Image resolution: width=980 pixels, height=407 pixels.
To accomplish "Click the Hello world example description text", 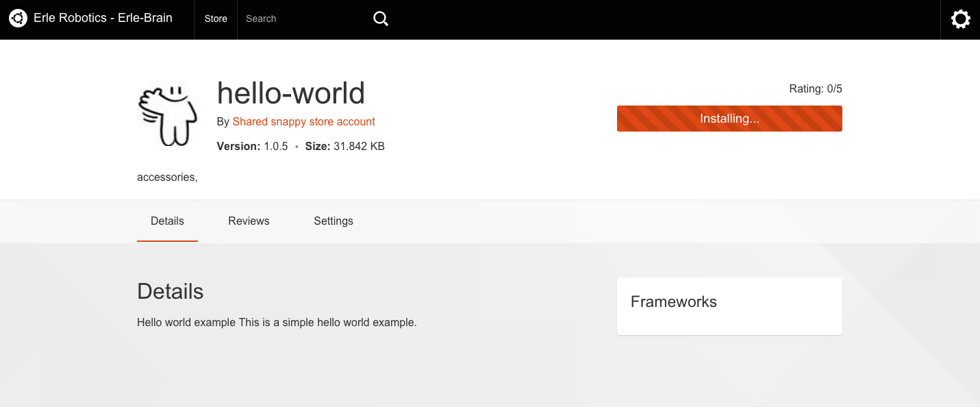I will pos(277,323).
